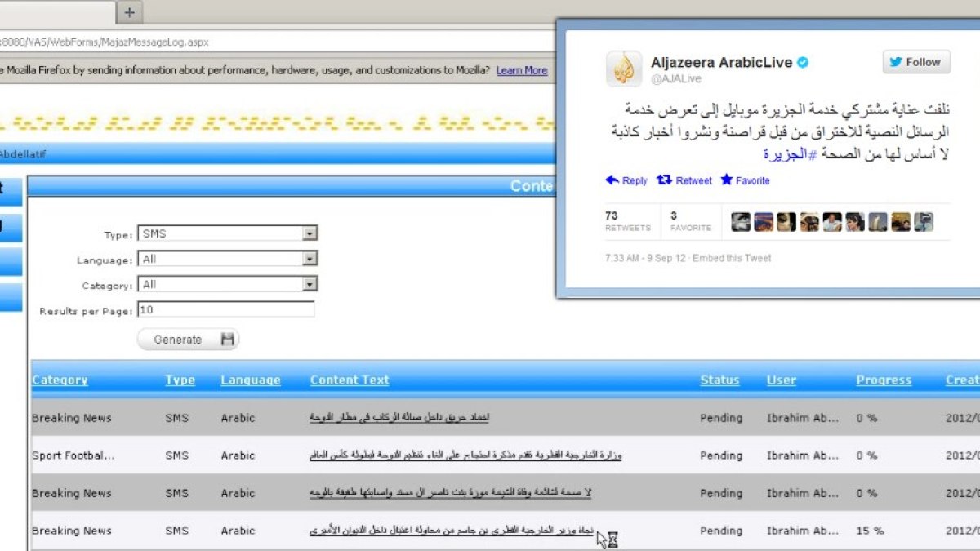Open the Type dropdown showing SMS
The width and height of the screenshot is (980, 551).
[228, 233]
